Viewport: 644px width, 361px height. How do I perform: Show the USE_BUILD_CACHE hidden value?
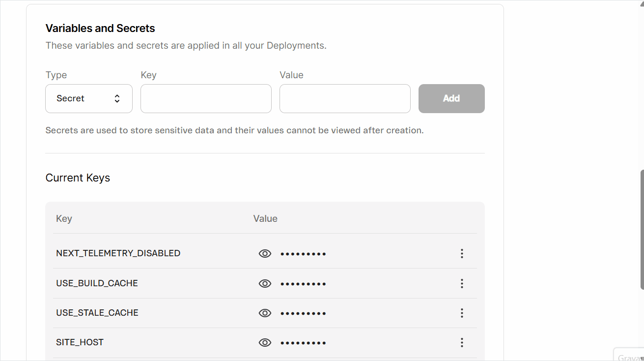(265, 284)
